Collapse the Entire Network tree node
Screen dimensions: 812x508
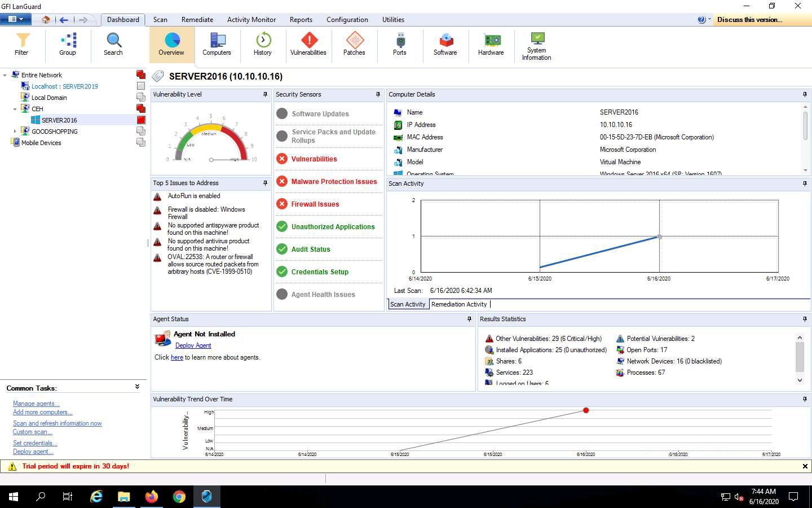click(x=5, y=75)
